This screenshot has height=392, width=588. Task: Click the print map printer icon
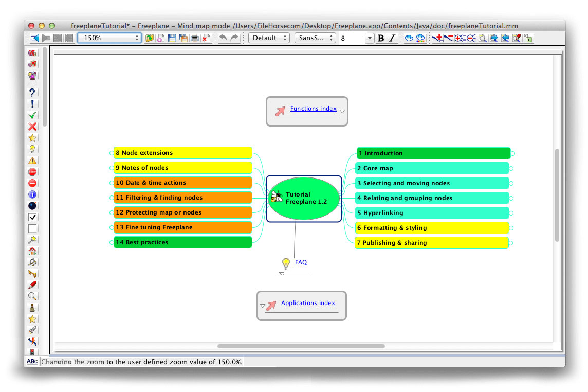coord(195,38)
